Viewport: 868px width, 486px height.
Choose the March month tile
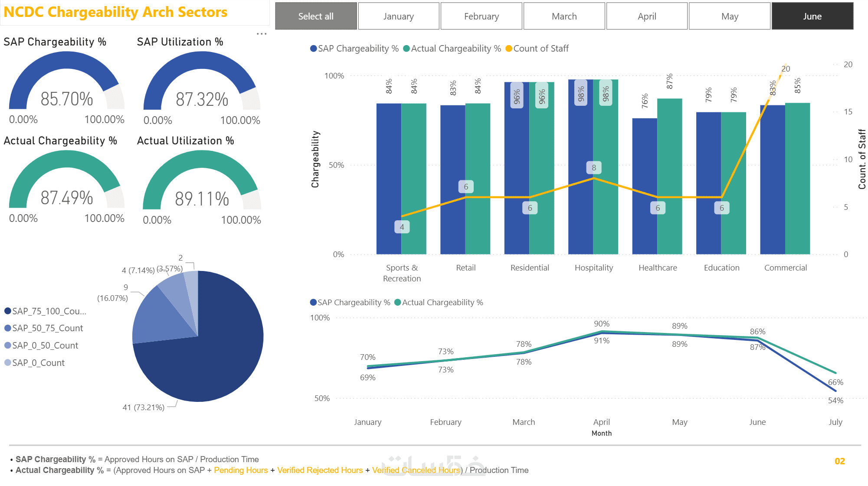564,16
